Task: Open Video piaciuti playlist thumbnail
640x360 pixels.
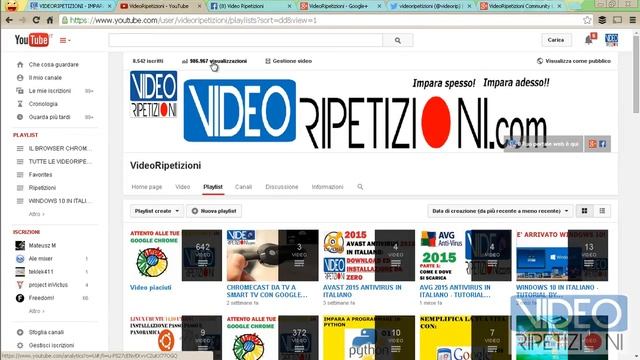Action: point(176,255)
